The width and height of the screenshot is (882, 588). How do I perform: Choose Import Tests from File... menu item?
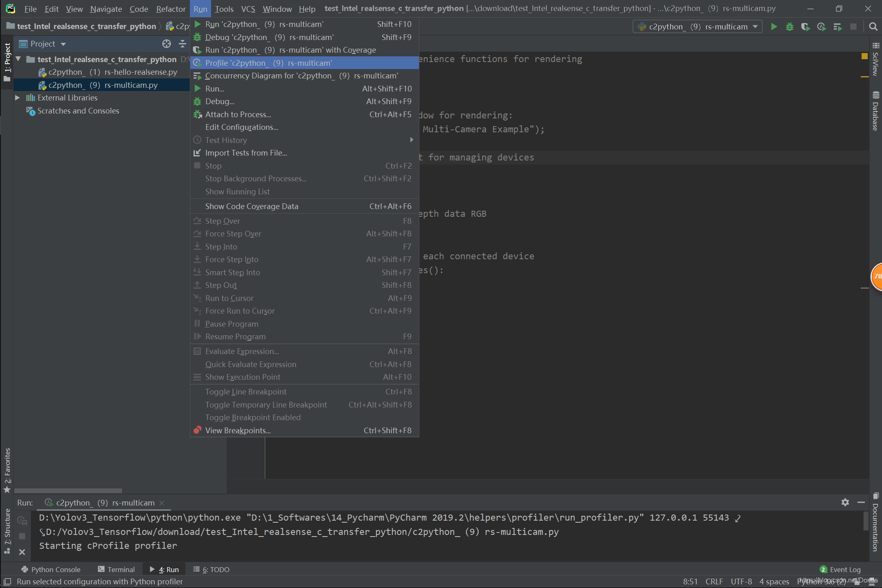(305, 153)
